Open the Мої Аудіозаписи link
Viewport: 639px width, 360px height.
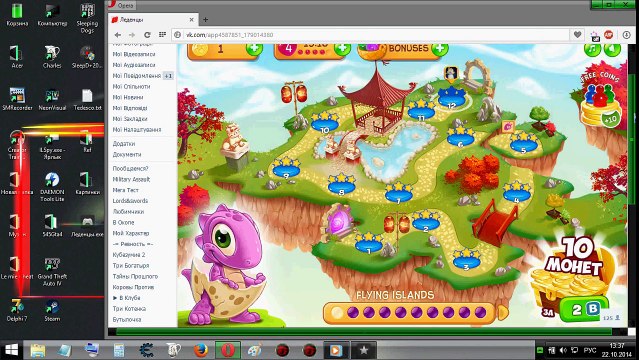pos(134,65)
